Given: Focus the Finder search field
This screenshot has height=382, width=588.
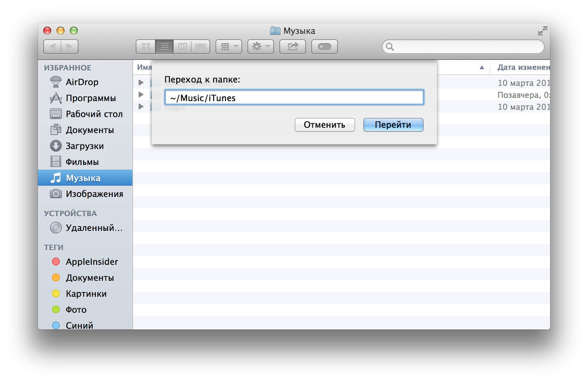Looking at the screenshot, I should point(463,47).
